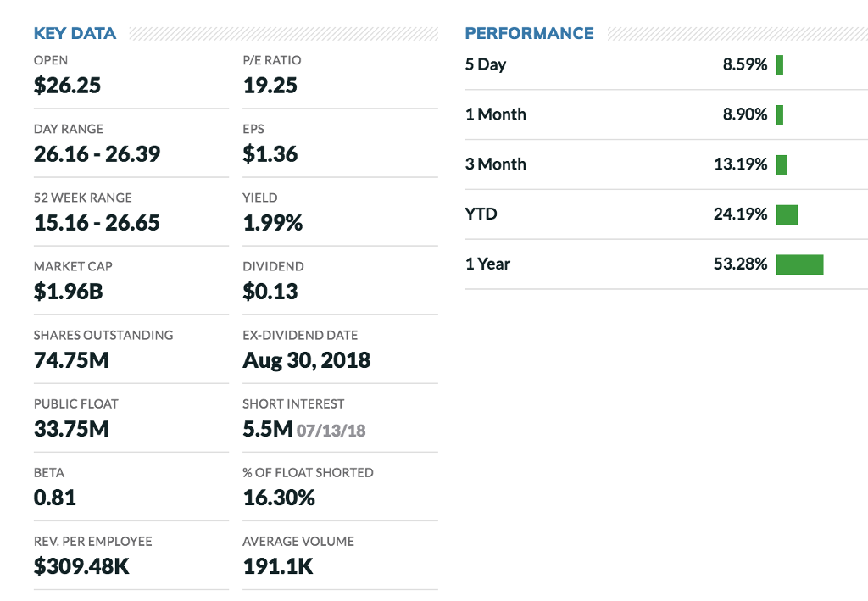Click the short interest date 07/13/18
Image resolution: width=868 pixels, height=601 pixels.
click(x=331, y=431)
